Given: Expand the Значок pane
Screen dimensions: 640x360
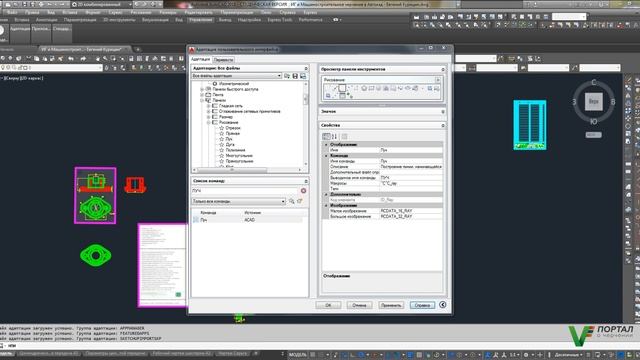Looking at the screenshot, I should coord(443,111).
